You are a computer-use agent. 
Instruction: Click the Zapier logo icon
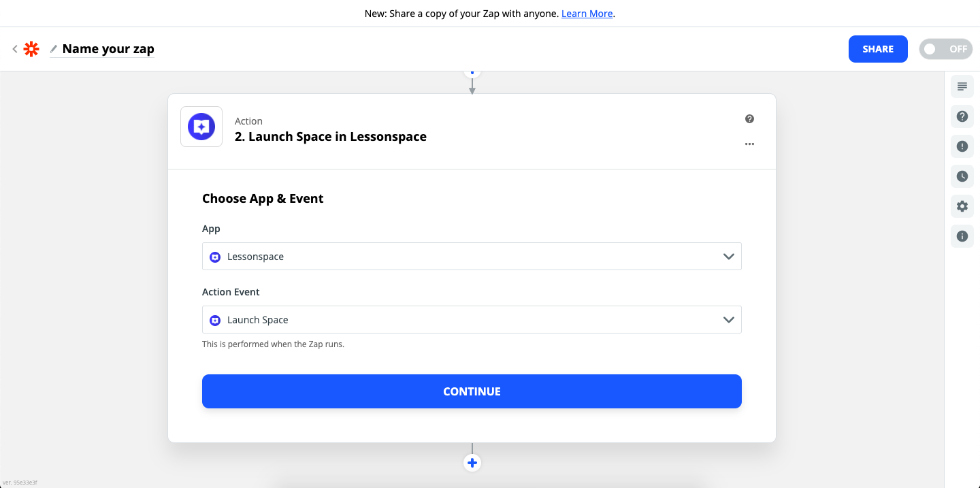click(x=31, y=49)
